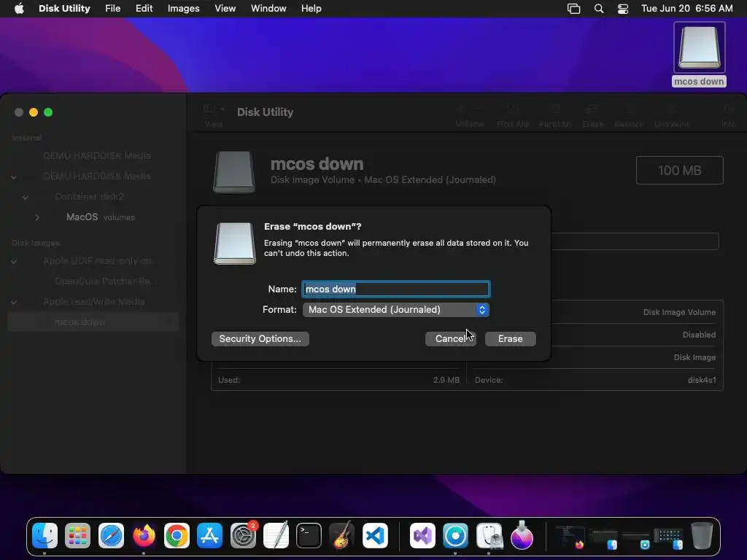This screenshot has width=747, height=560.
Task: Select Container disk2 in the sidebar
Action: 88,197
